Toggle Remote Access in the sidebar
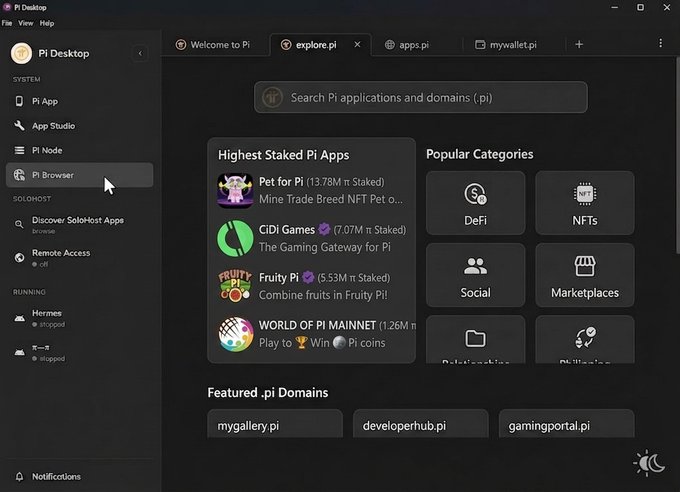The width and height of the screenshot is (680, 492). (79, 258)
